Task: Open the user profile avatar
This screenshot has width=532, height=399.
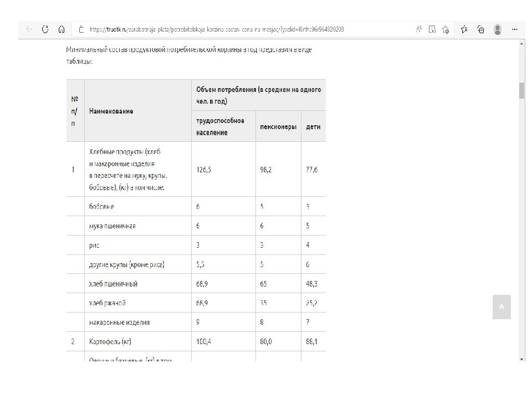Action: tap(498, 29)
